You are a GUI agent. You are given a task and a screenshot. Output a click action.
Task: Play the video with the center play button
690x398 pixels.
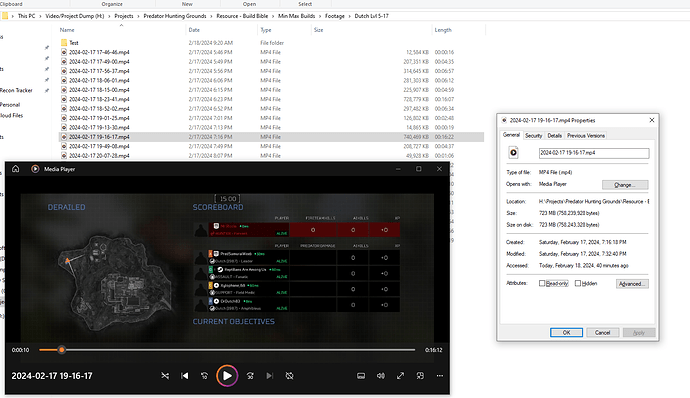pos(227,376)
